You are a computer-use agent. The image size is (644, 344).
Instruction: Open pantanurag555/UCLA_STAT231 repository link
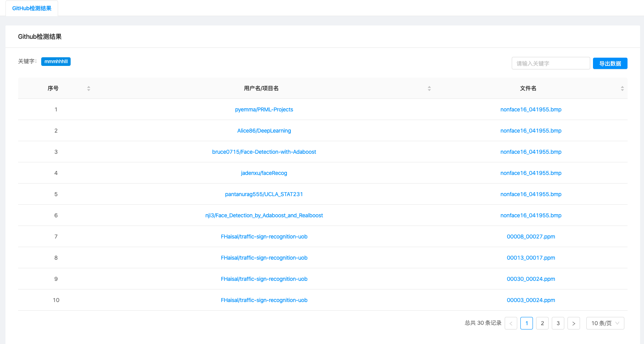[264, 194]
